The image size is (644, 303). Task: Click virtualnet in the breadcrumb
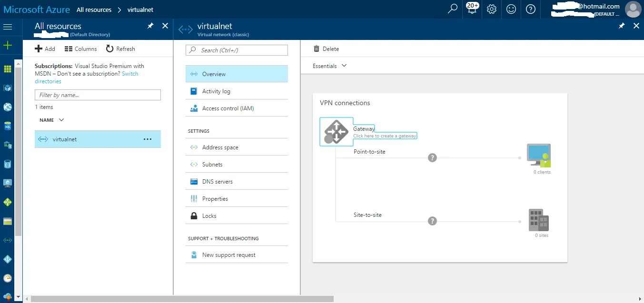140,10
